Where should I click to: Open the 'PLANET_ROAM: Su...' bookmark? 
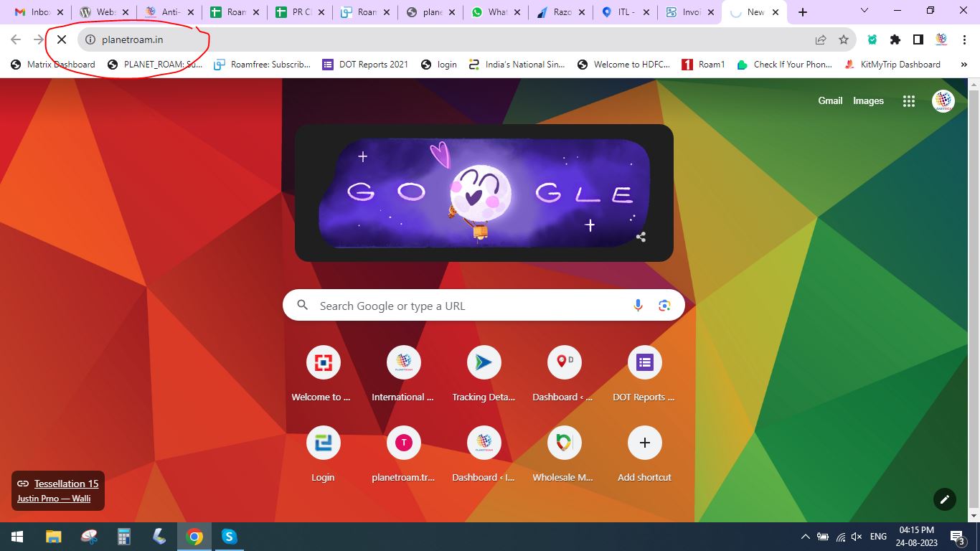[x=155, y=65]
